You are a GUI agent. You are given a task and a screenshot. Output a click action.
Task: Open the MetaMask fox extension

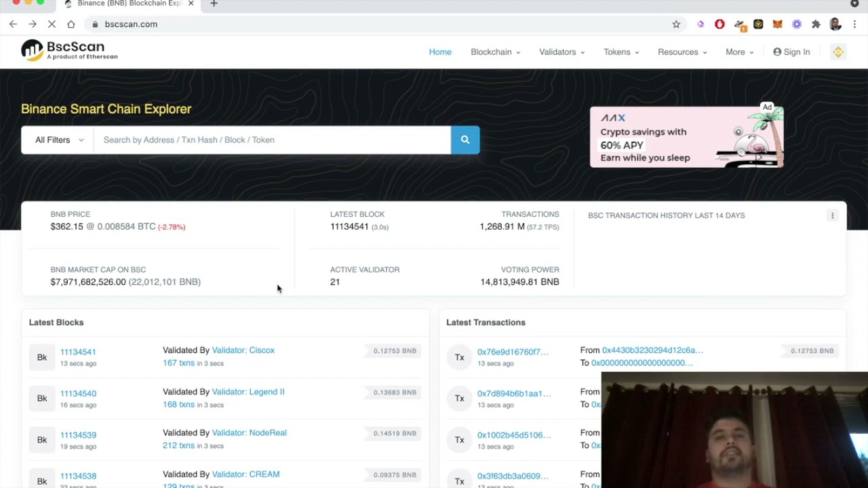778,24
